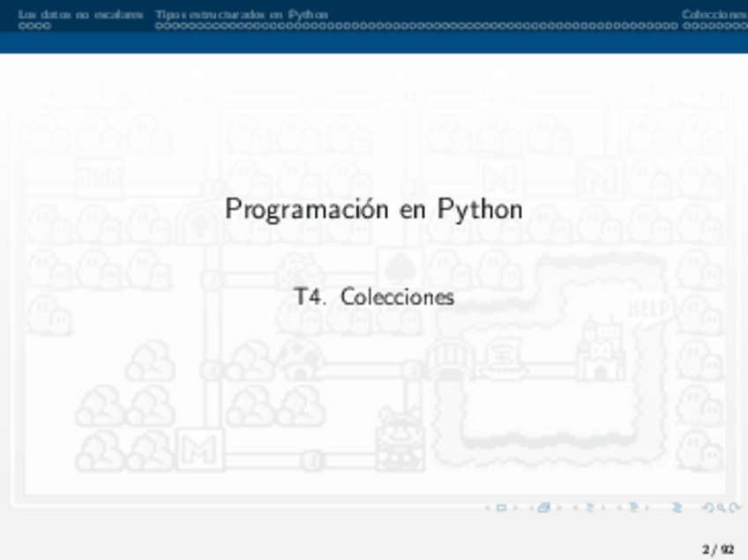Open the "Los datos no escalares" section
Screen dimensions: 748x560
click(80, 15)
